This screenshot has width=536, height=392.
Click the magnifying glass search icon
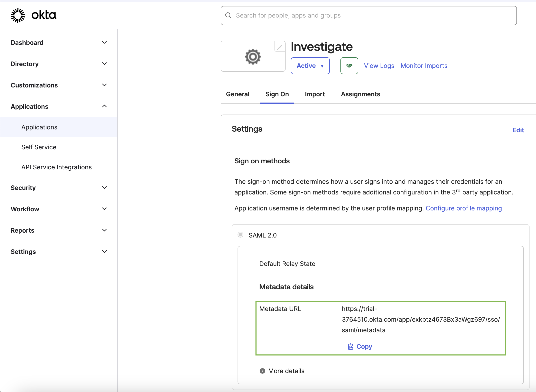pos(228,15)
